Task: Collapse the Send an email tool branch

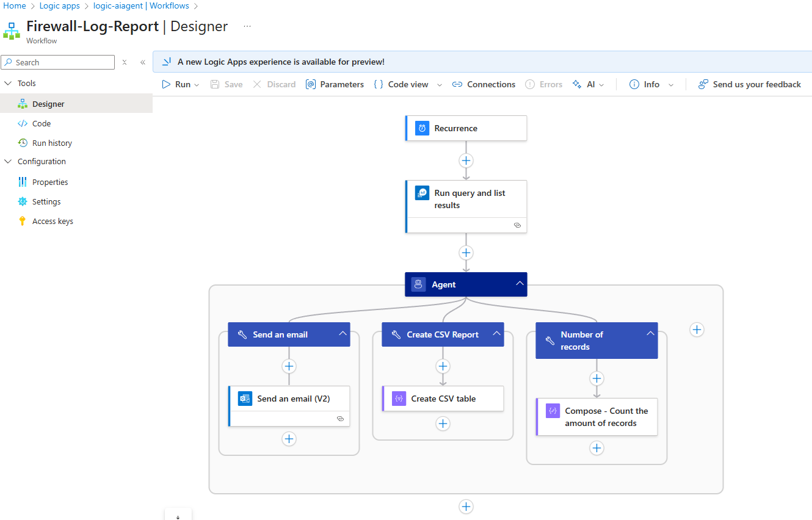Action: click(343, 334)
